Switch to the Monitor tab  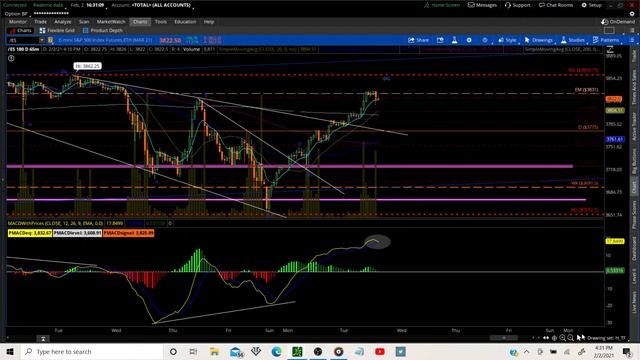(x=18, y=22)
